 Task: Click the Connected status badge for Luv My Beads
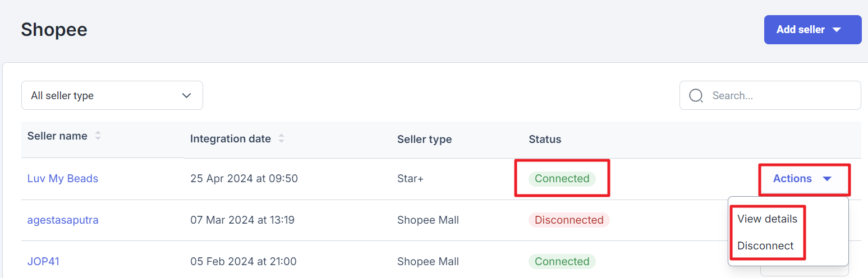pyautogui.click(x=562, y=179)
